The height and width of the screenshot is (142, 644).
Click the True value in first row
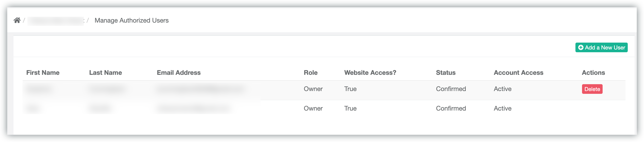pyautogui.click(x=350, y=89)
